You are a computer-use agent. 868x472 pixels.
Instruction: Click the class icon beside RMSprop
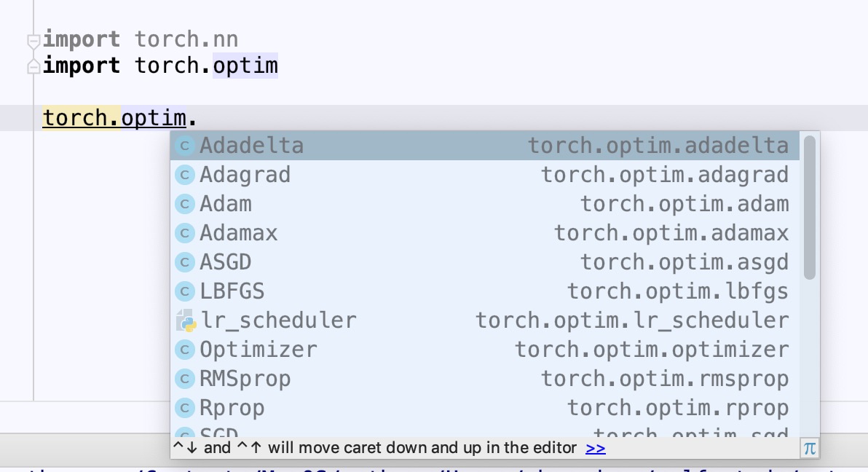click(185, 379)
